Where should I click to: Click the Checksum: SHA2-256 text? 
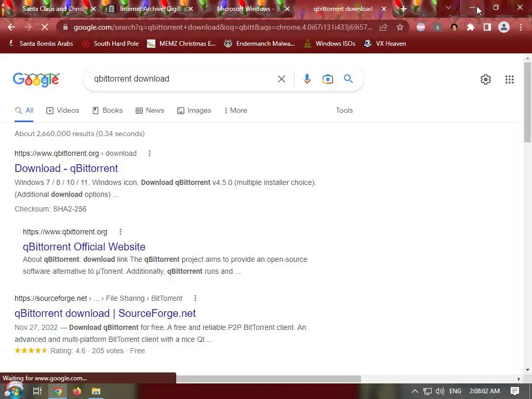50,209
